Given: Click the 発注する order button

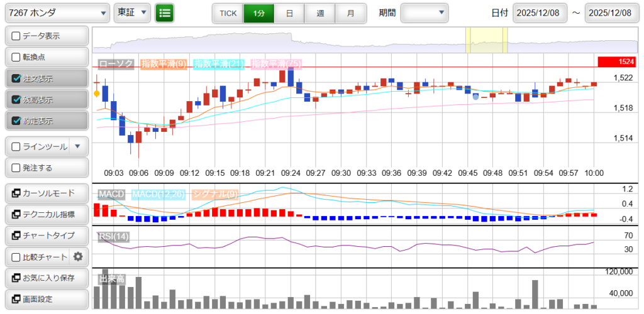Looking at the screenshot, I should tap(46, 168).
